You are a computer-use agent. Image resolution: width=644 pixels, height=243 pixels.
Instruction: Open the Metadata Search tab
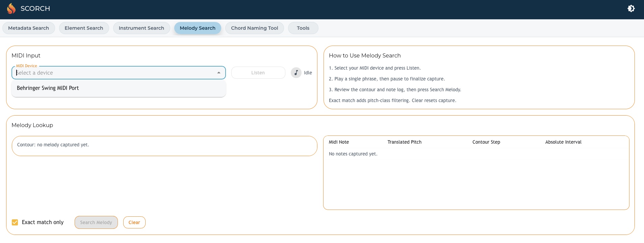point(29,28)
